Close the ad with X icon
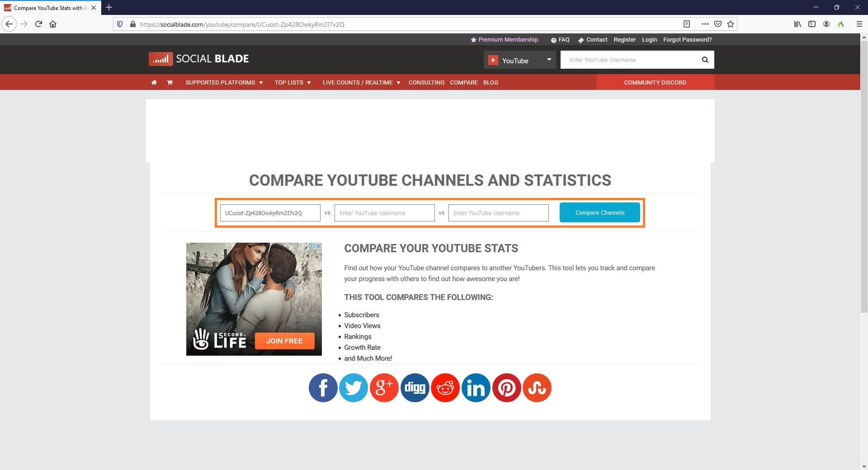The image size is (868, 470). (x=318, y=246)
